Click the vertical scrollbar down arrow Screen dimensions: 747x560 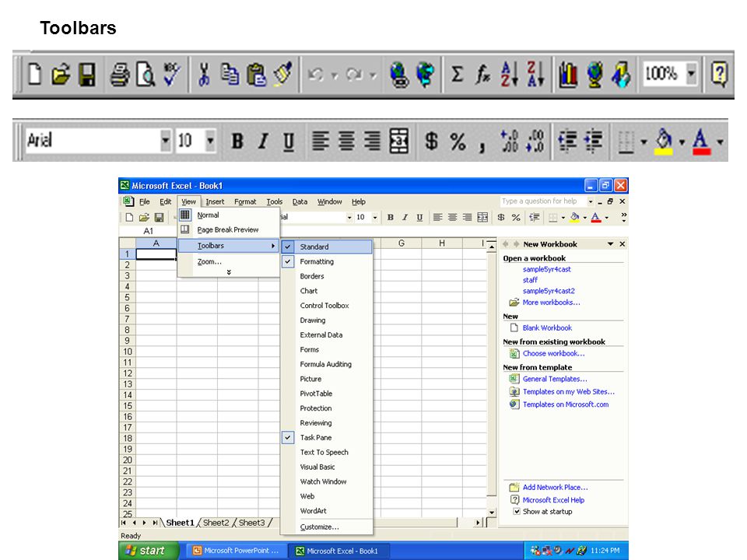(492, 513)
